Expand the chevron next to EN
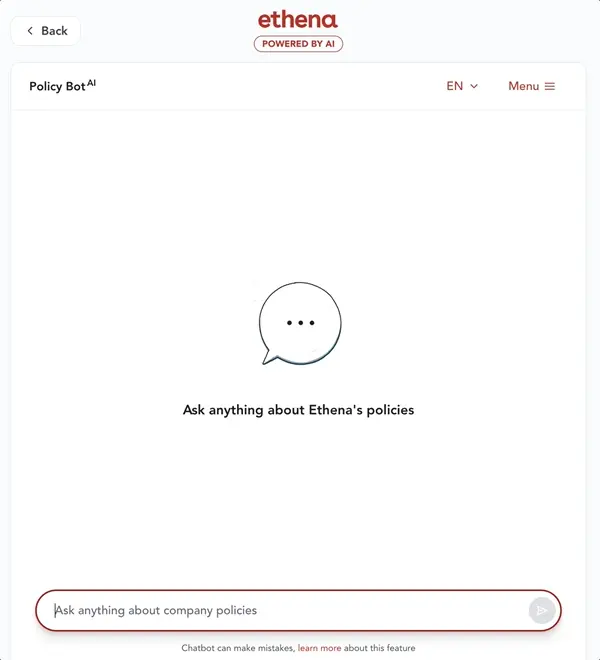600x660 pixels. (x=474, y=86)
